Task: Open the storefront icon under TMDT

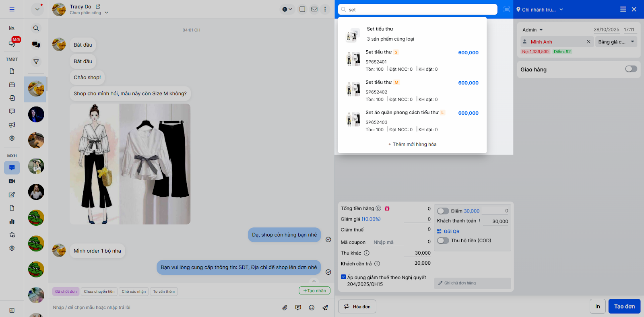Action: tap(12, 84)
